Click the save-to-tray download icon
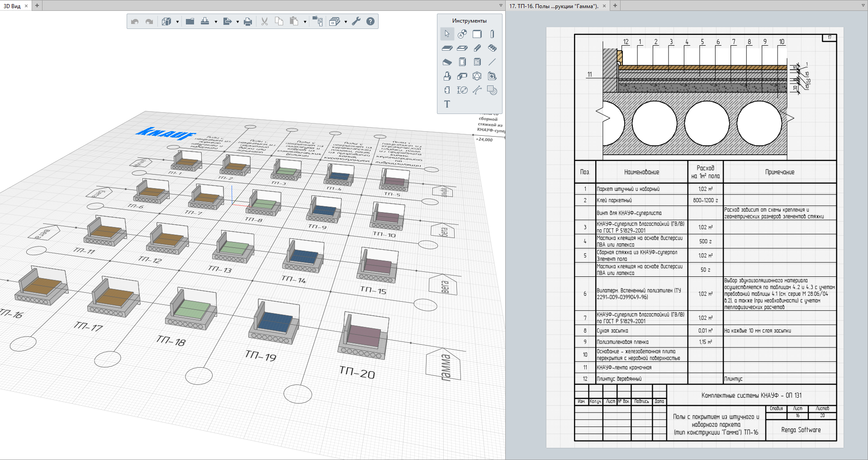Image resolution: width=868 pixels, height=460 pixels. point(205,21)
